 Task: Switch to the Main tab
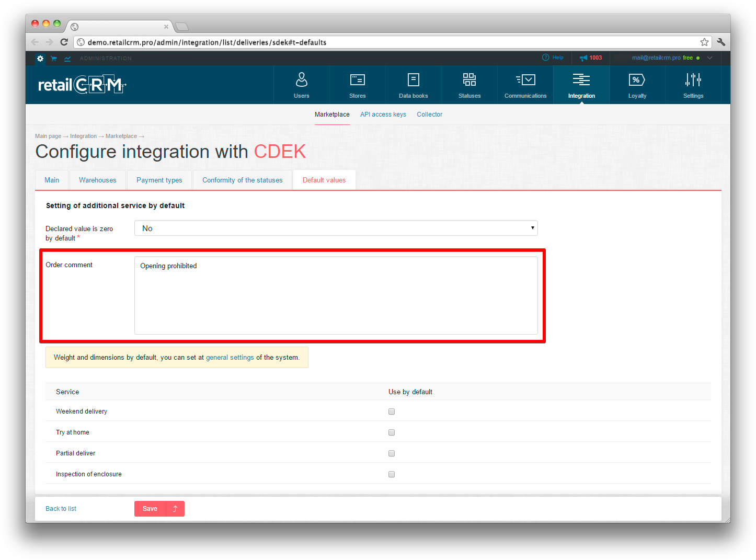pyautogui.click(x=52, y=180)
